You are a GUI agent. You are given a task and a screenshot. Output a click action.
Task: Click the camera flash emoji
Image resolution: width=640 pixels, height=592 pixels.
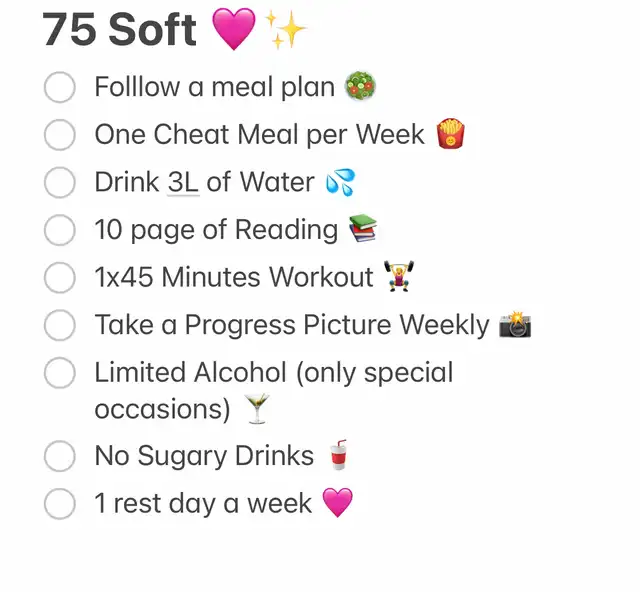pos(516,325)
